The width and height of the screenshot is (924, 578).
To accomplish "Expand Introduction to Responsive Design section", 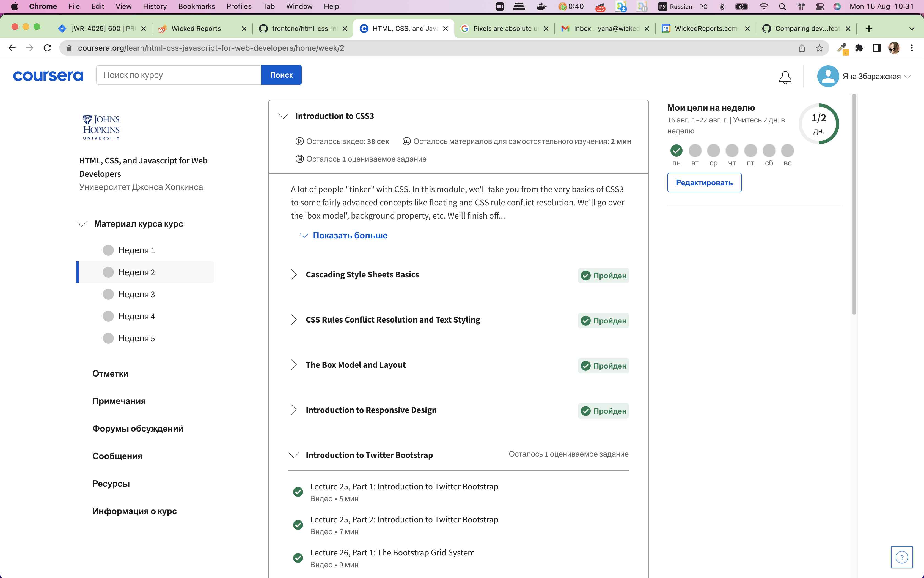I will (294, 410).
